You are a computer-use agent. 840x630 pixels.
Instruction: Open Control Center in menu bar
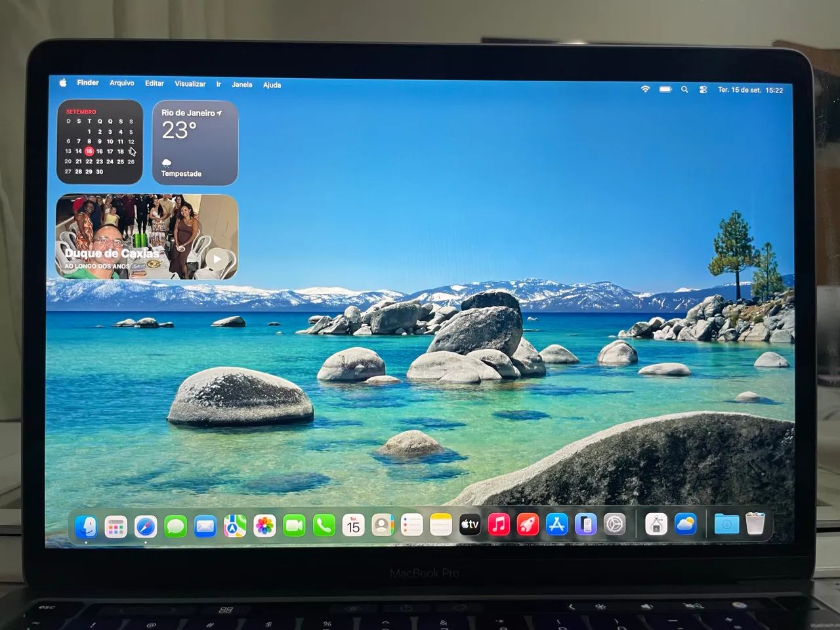pyautogui.click(x=703, y=90)
